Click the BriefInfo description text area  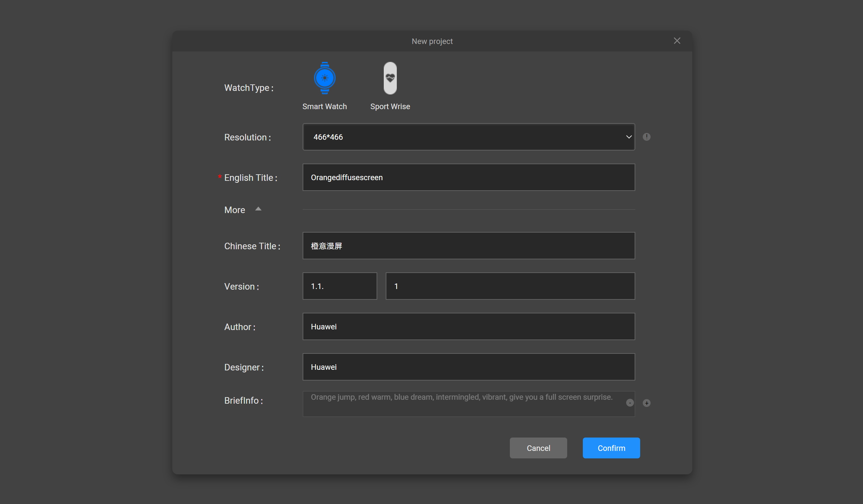pyautogui.click(x=462, y=404)
